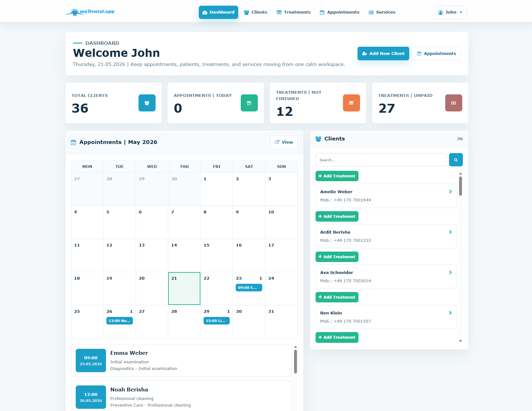Click Amelie Weber client name
This screenshot has width=532, height=411.
(336, 192)
